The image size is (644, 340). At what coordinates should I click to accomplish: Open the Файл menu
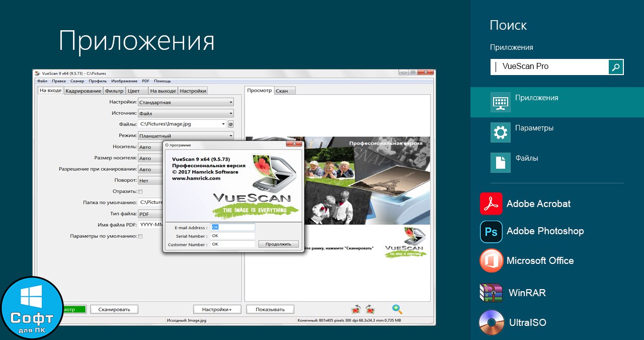pyautogui.click(x=42, y=81)
